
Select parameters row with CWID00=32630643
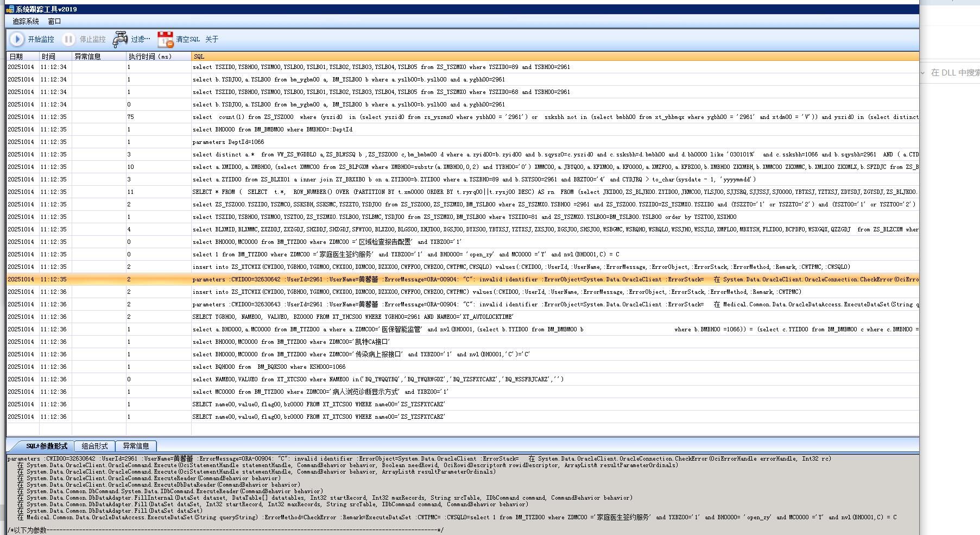[x=463, y=304]
